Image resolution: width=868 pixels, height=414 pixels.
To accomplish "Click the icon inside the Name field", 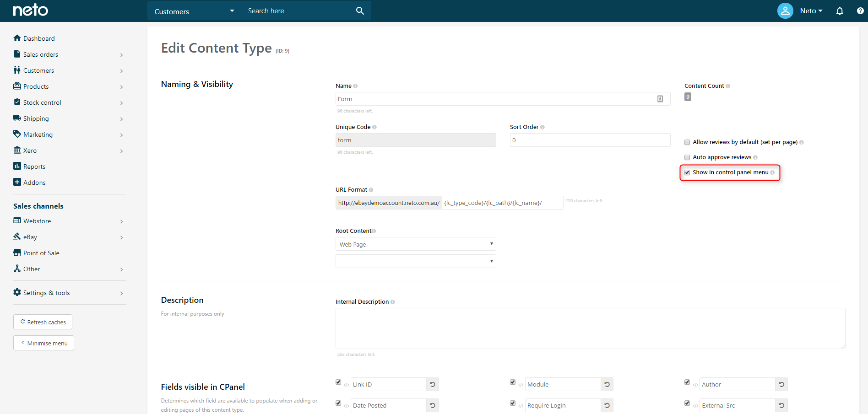I will pyautogui.click(x=660, y=99).
